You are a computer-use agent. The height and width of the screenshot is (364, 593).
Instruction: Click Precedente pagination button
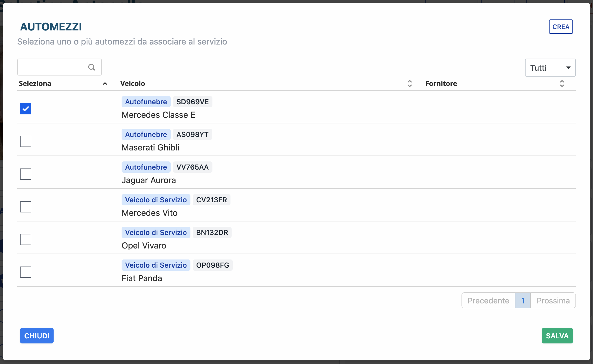[x=488, y=301]
